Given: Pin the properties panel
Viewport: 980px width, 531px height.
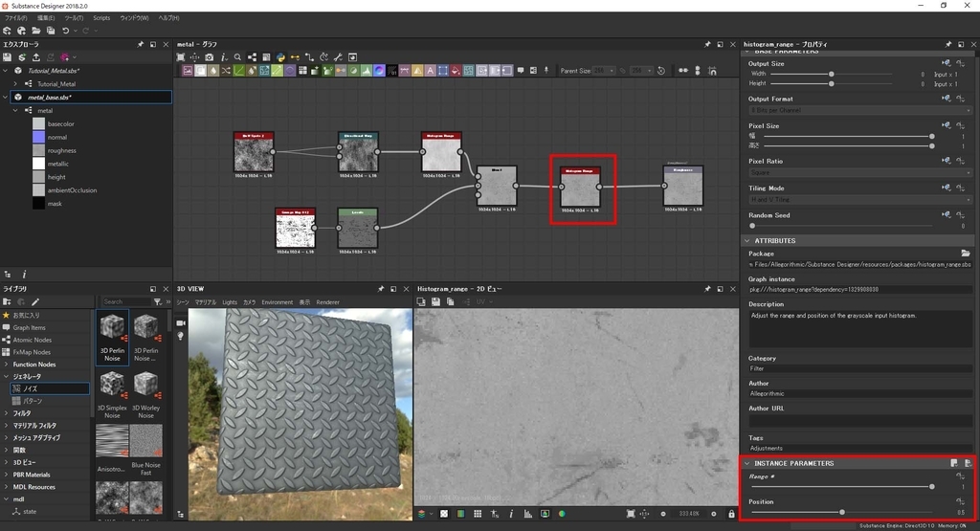Looking at the screenshot, I should point(948,44).
